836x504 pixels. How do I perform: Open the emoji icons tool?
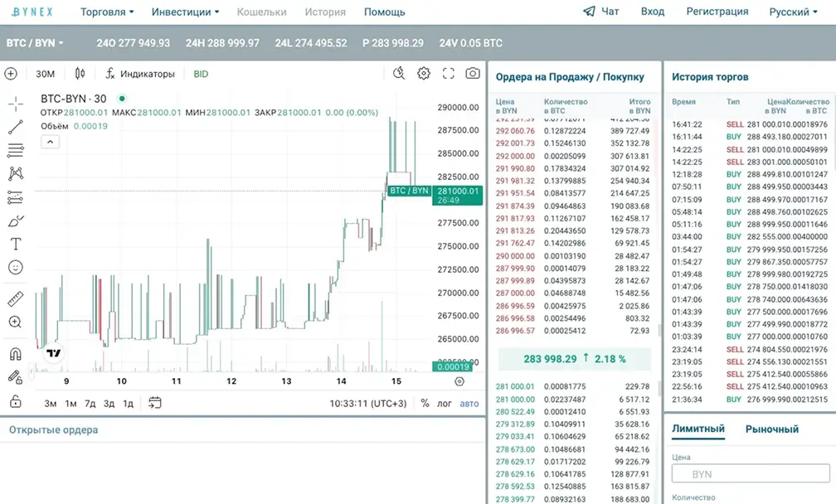pos(16,267)
